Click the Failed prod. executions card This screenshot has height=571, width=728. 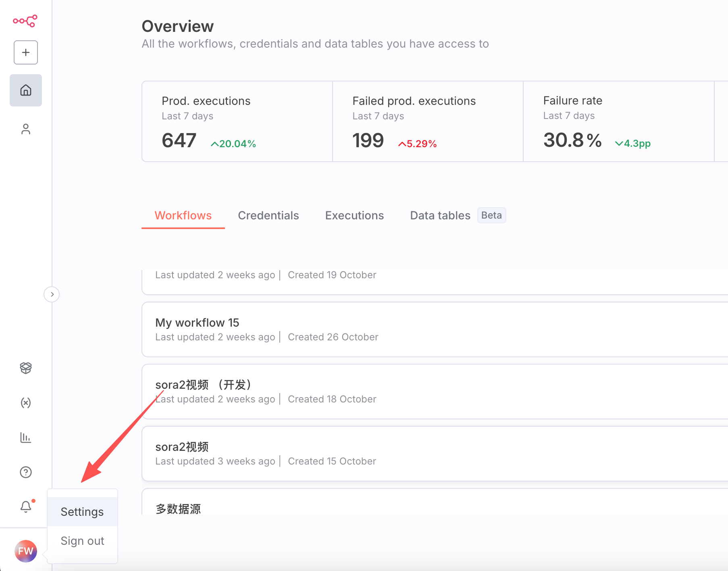pos(428,121)
